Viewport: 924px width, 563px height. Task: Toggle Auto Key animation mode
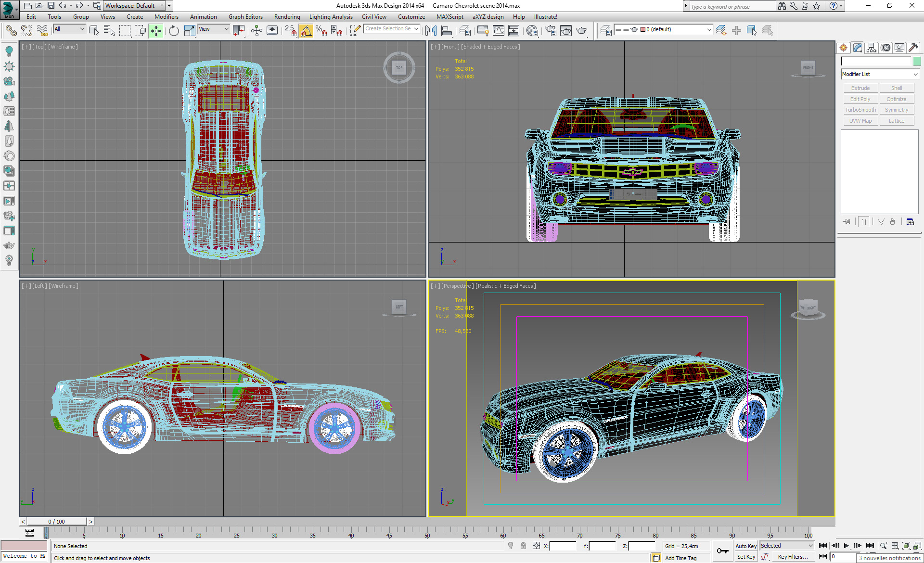pos(746,546)
